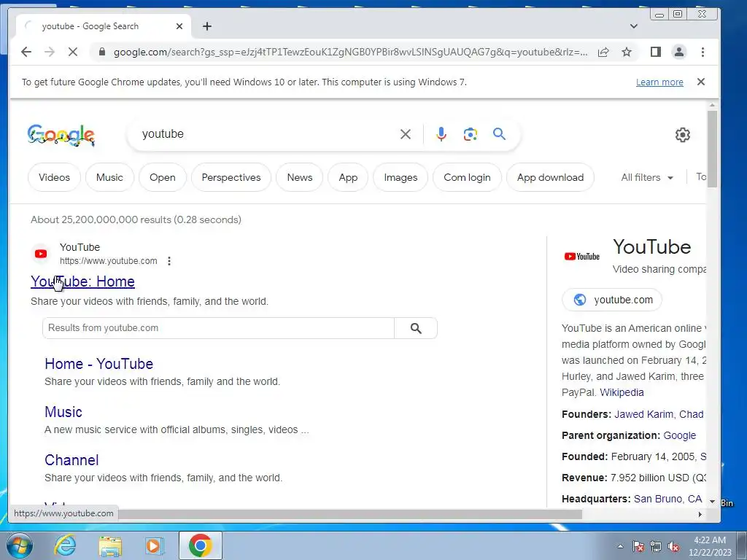
Task: Filter results by News
Action: click(300, 177)
